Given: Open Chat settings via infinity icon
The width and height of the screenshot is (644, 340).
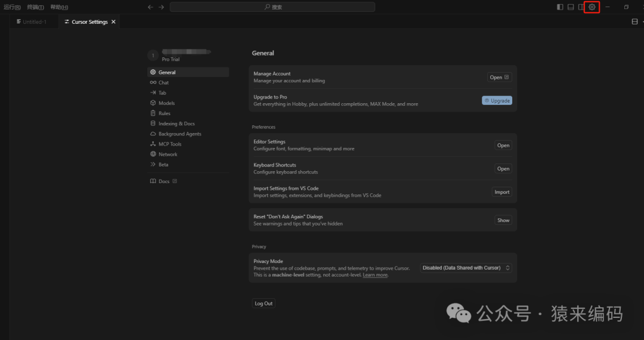Looking at the screenshot, I should 153,82.
